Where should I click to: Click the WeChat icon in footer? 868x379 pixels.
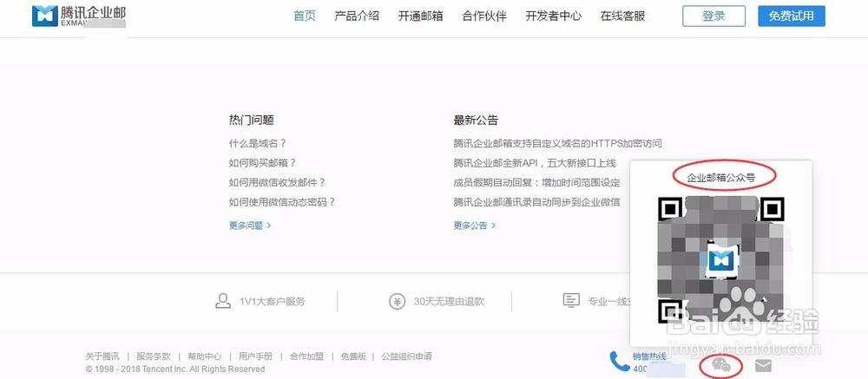pyautogui.click(x=721, y=364)
